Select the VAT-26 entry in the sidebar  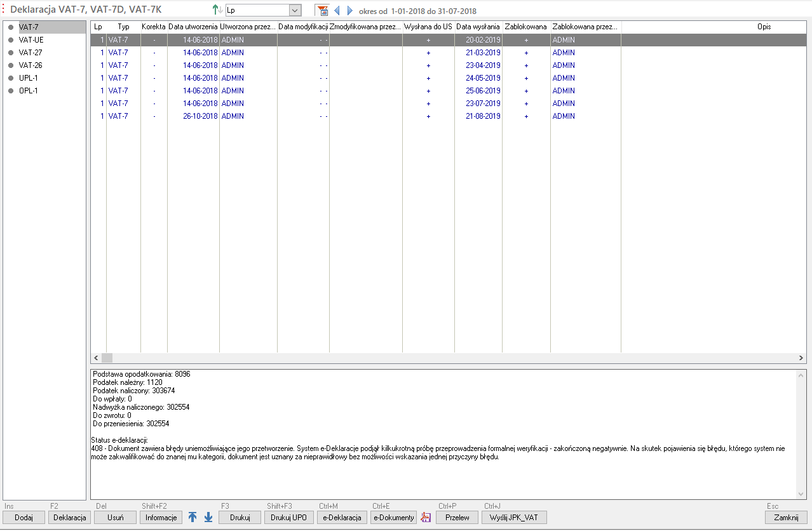coord(30,65)
